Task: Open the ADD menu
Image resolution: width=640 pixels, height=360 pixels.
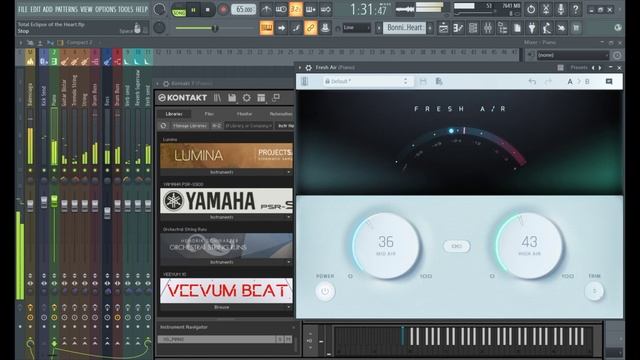Action: pyautogui.click(x=48, y=9)
